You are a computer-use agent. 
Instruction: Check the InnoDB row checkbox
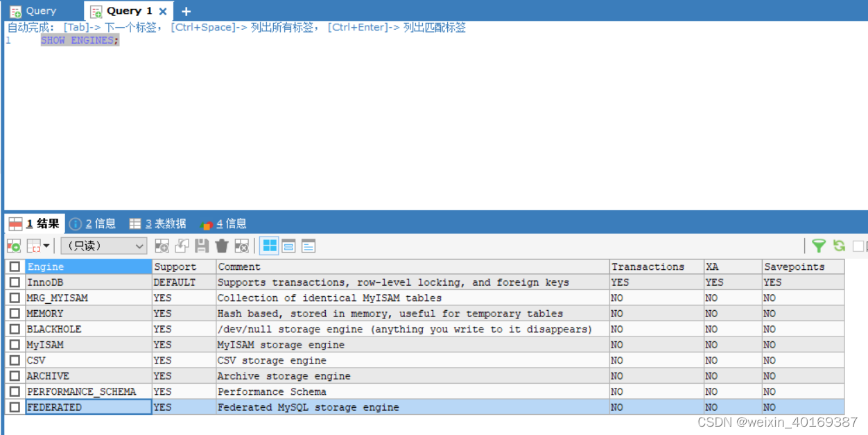[x=15, y=282]
